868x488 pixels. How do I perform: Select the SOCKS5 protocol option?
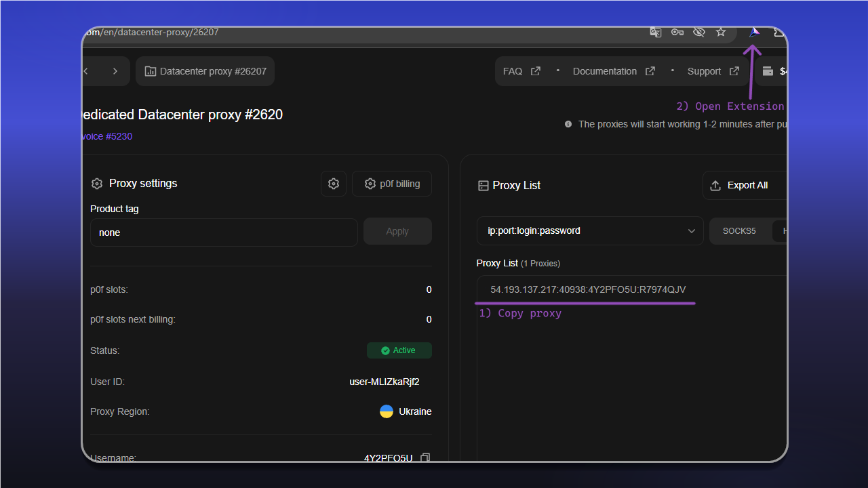[x=739, y=231]
